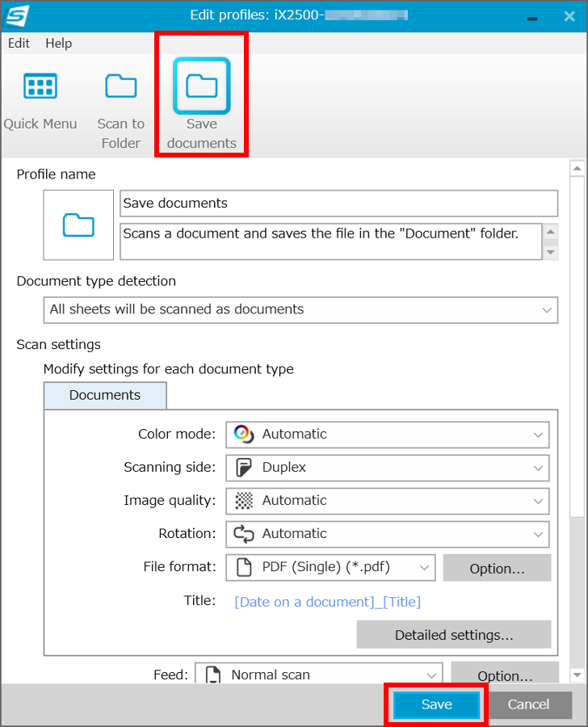Click the Profile name text field
588x727 pixels.
(338, 203)
